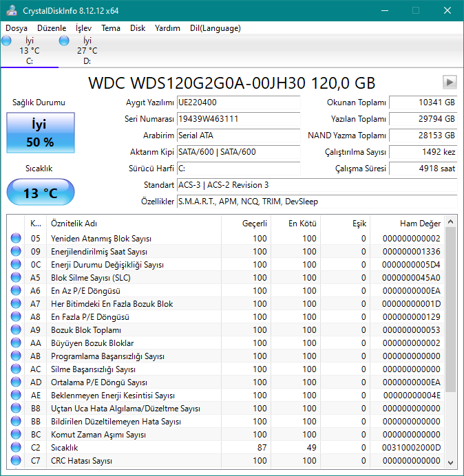Click the Okunan Toplamı value 10341 GB
This screenshot has height=476, width=464.
tap(423, 102)
